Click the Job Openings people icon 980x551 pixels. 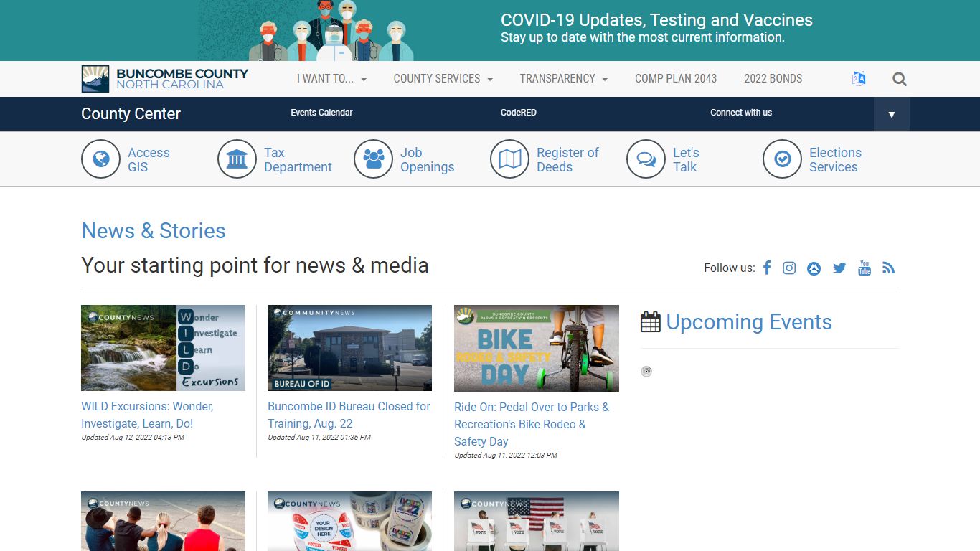(373, 159)
